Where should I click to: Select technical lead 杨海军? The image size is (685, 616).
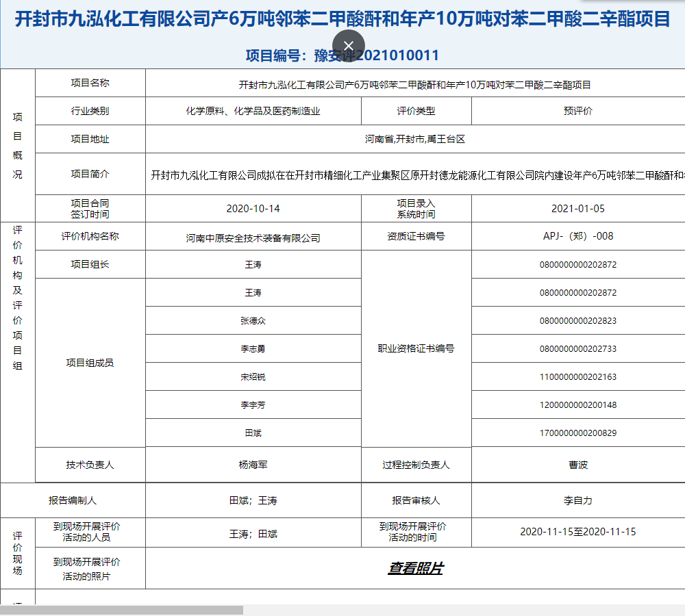pos(253,465)
